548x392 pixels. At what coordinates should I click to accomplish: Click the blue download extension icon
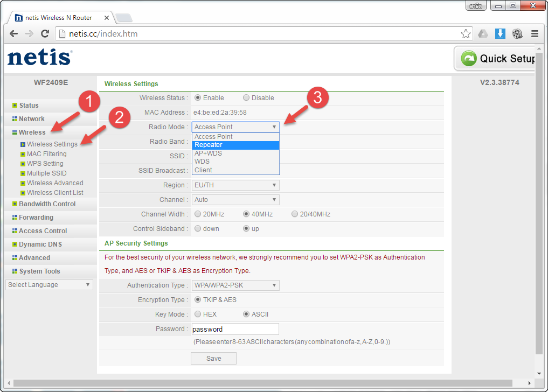(500, 33)
